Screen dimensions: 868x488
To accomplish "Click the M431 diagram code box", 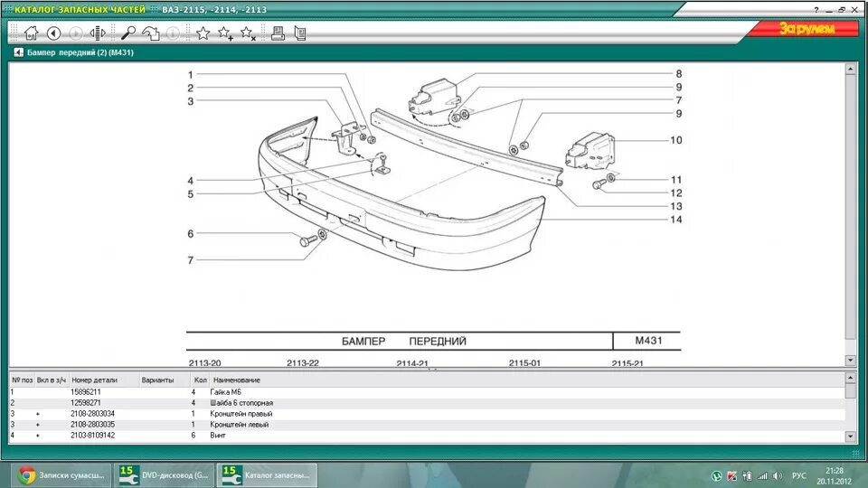I will click(x=648, y=341).
